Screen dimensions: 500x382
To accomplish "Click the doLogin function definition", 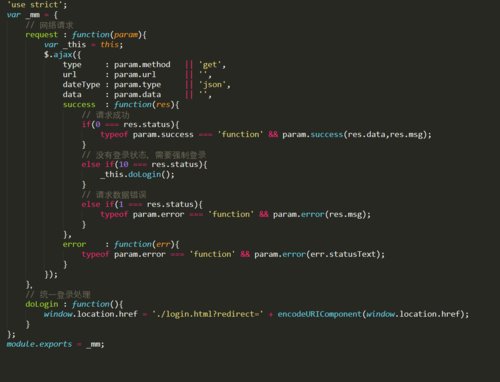I will (74, 304).
